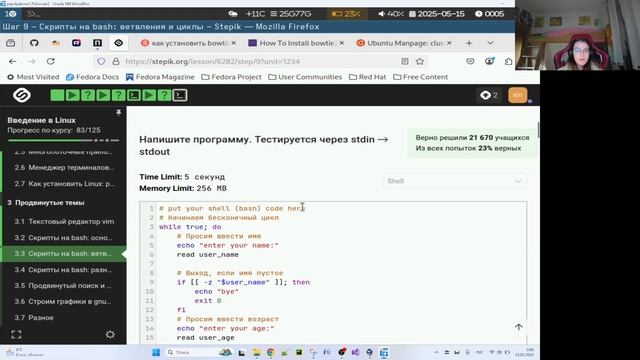The image size is (640, 360).
Task: Reload the Stepik page
Action: (51, 61)
